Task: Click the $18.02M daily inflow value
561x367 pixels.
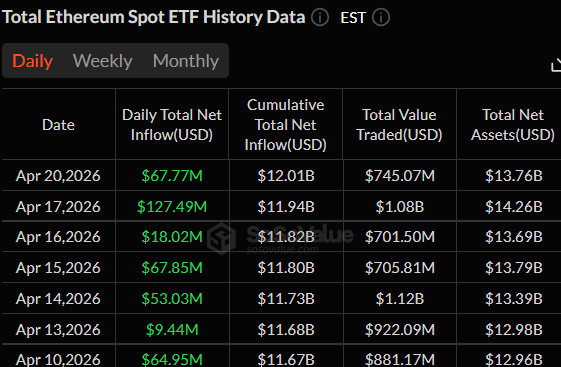Action: click(172, 237)
